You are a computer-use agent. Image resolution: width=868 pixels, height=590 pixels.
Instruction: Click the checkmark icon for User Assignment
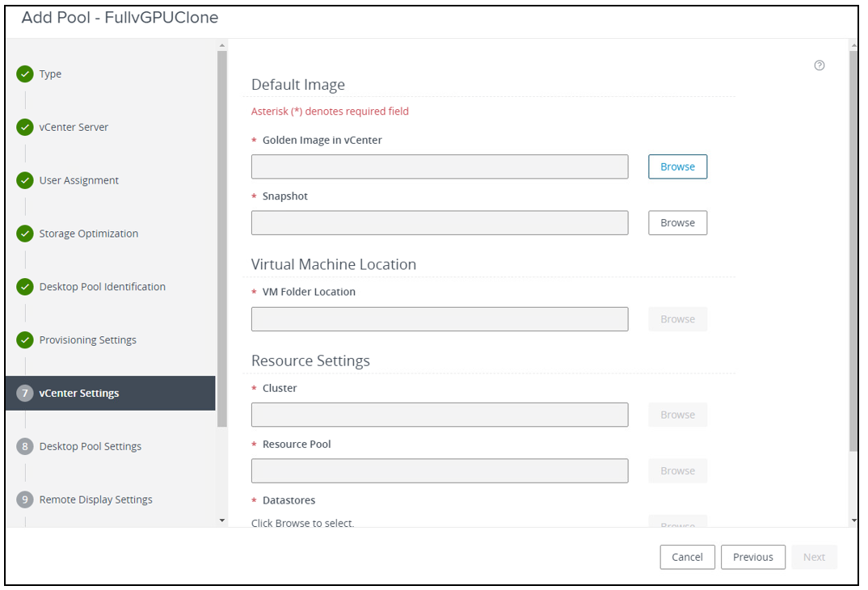[x=23, y=180]
